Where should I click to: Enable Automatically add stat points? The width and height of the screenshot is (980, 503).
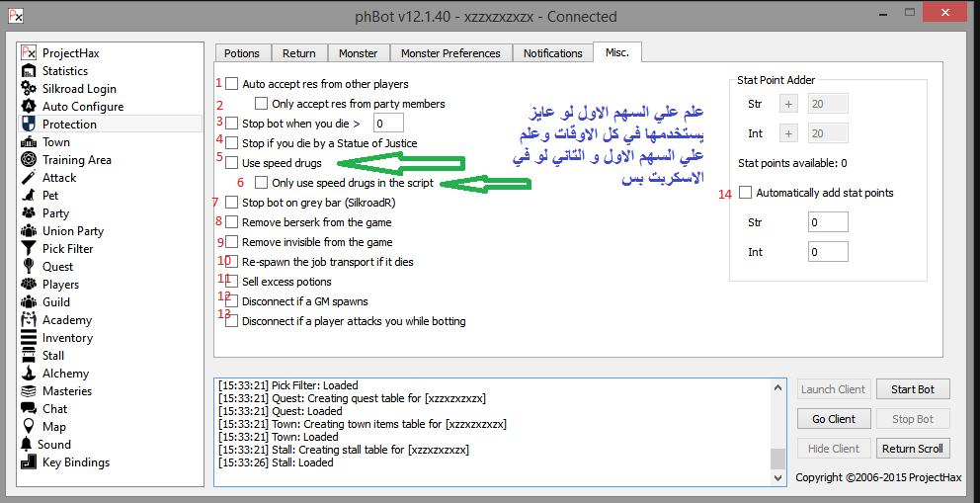pyautogui.click(x=746, y=193)
